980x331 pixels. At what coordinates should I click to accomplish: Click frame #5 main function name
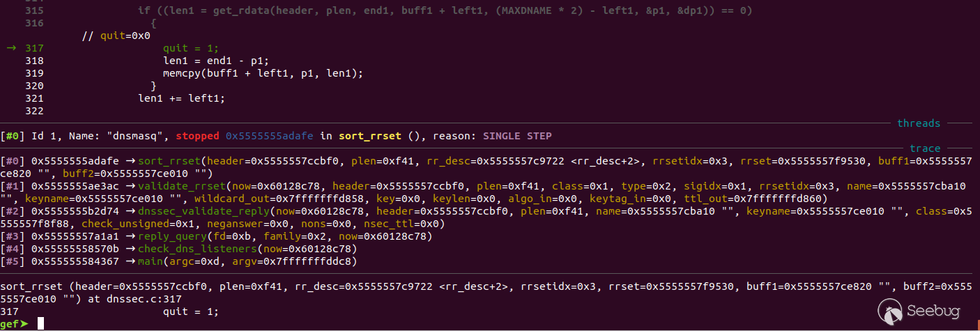point(149,261)
